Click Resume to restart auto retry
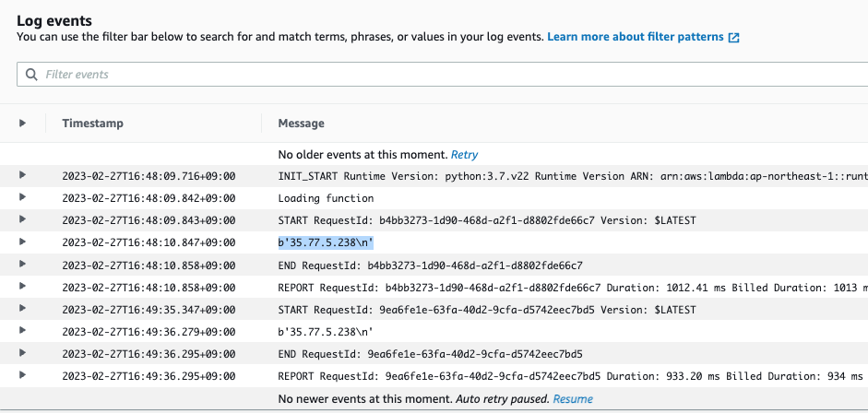Viewport: 868px width, 413px height. point(573,399)
